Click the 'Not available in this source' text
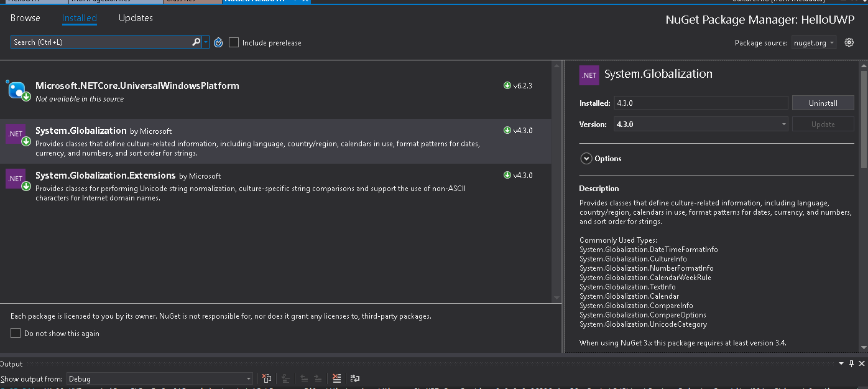The height and width of the screenshot is (389, 868). point(80,99)
